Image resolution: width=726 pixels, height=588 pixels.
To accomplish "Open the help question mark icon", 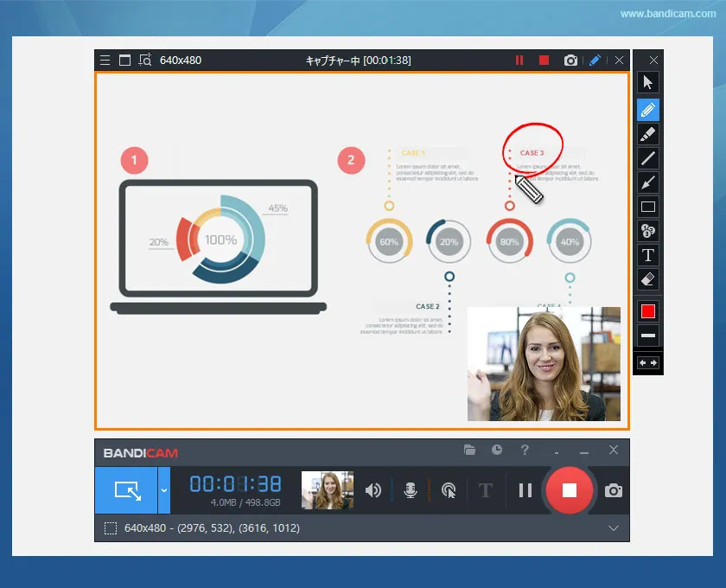I will click(x=525, y=450).
